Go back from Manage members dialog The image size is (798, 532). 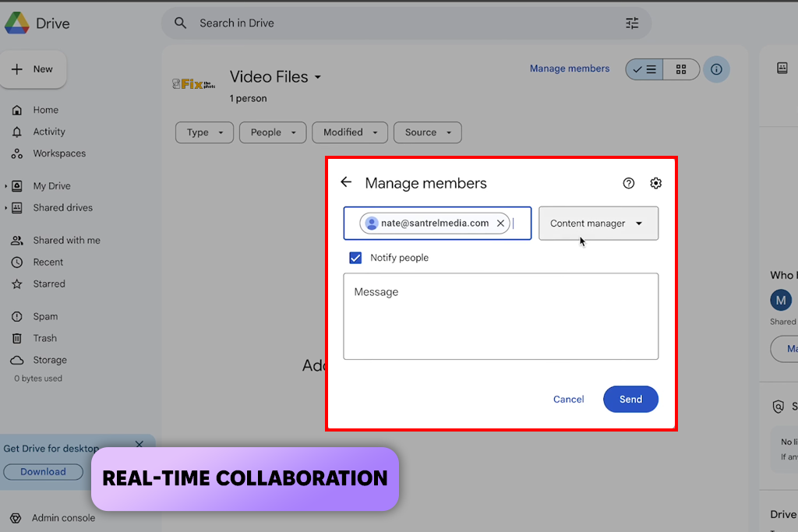[x=346, y=182]
